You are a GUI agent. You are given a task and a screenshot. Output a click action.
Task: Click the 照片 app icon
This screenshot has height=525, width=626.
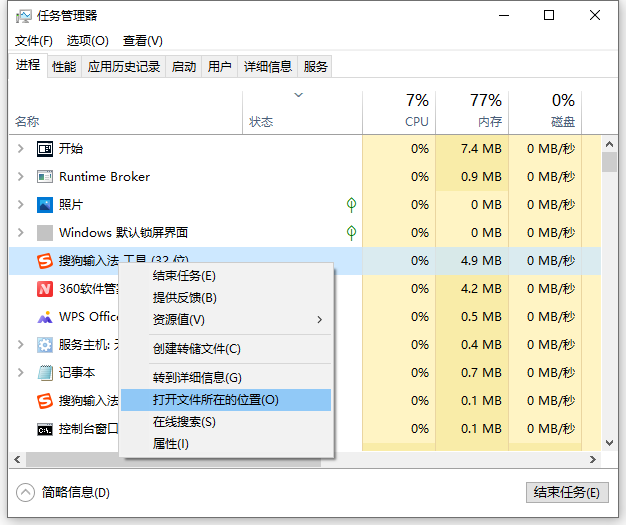click(44, 205)
